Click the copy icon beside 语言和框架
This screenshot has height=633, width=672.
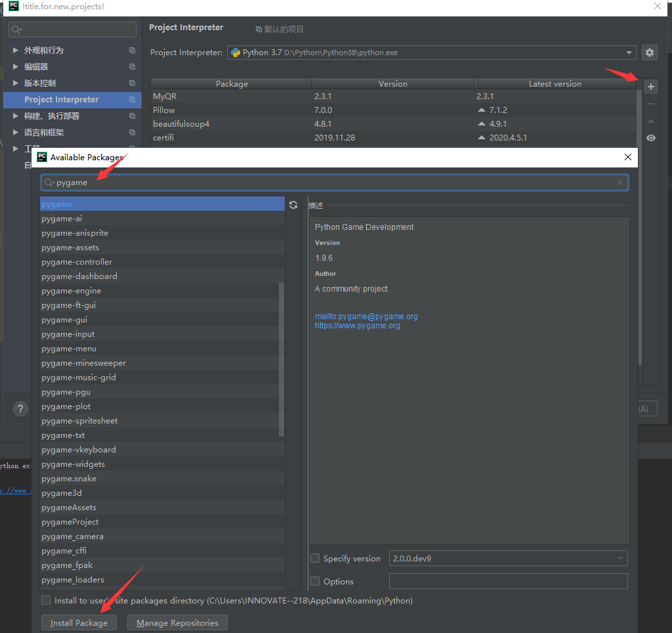click(x=132, y=133)
